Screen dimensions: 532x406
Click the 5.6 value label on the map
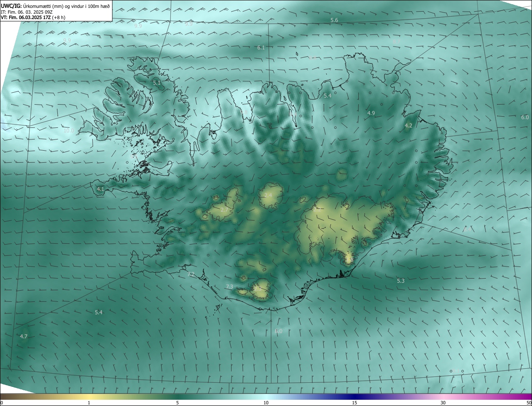334,20
